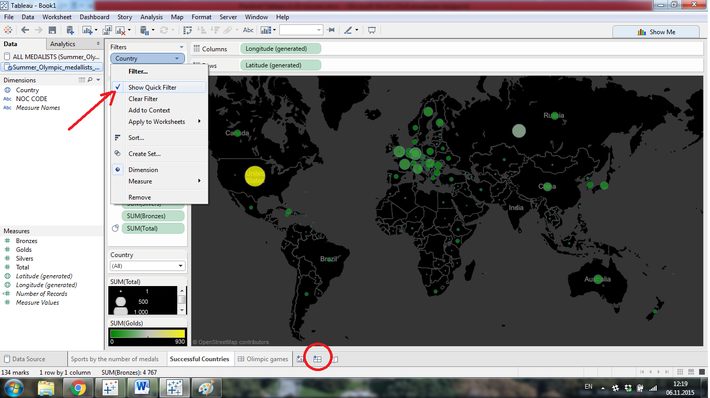The height and width of the screenshot is (398, 710).
Task: Click the Show Me button
Action: pyautogui.click(x=656, y=32)
